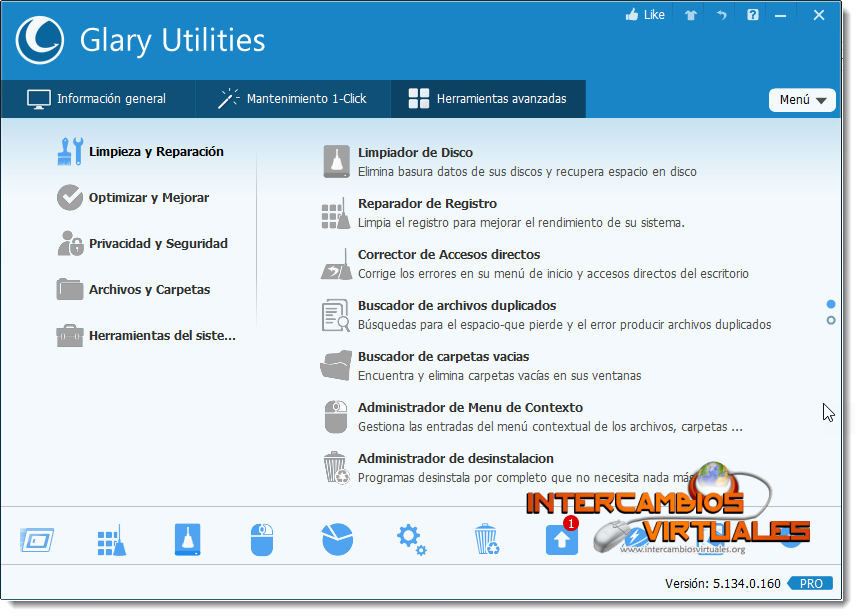Click the Privacidad y Seguridad lock icon
Screen dimensions: 858x616
(70, 243)
